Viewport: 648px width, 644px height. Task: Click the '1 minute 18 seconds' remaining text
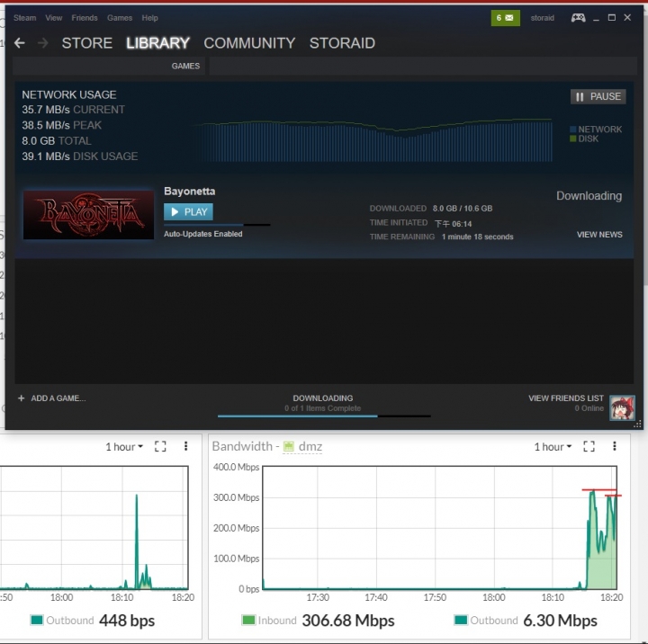[x=477, y=237]
